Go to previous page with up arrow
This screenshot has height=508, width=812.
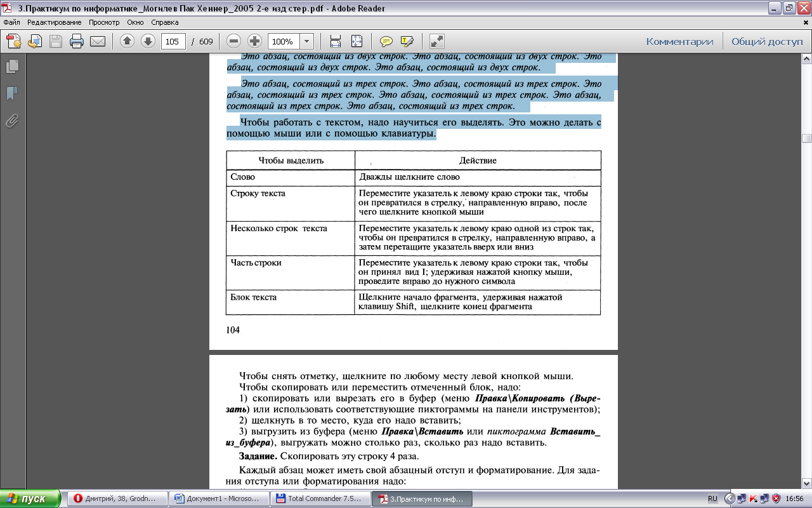click(127, 41)
